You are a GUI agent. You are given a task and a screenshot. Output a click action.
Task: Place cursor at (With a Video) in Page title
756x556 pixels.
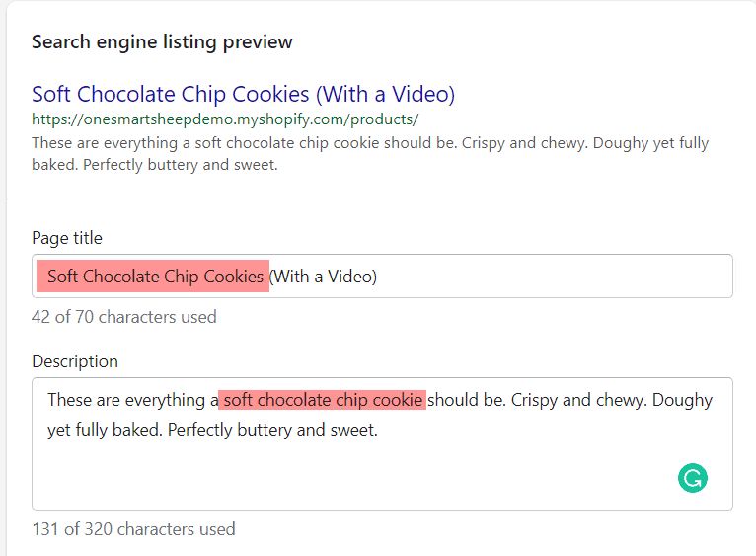[x=323, y=277]
